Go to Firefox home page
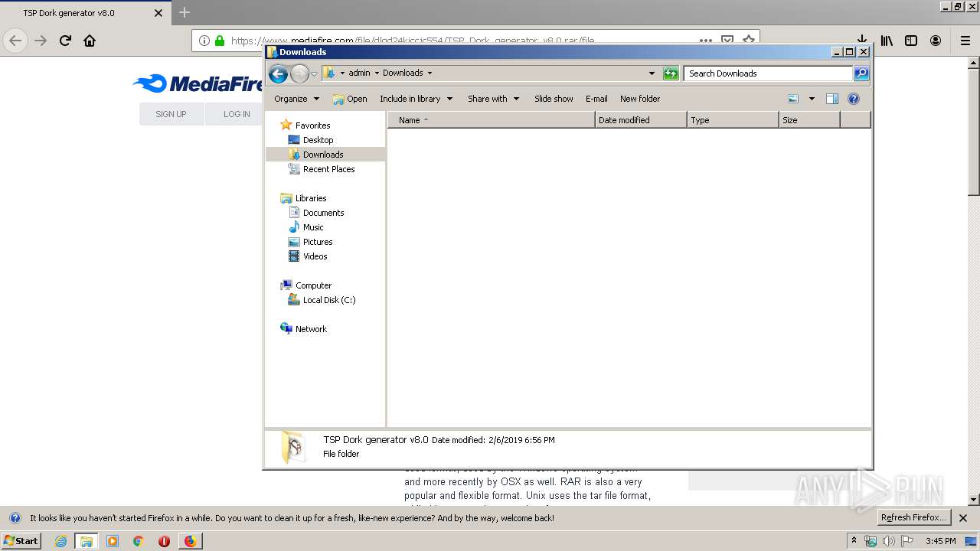The height and width of the screenshot is (551, 980). pos(90,41)
